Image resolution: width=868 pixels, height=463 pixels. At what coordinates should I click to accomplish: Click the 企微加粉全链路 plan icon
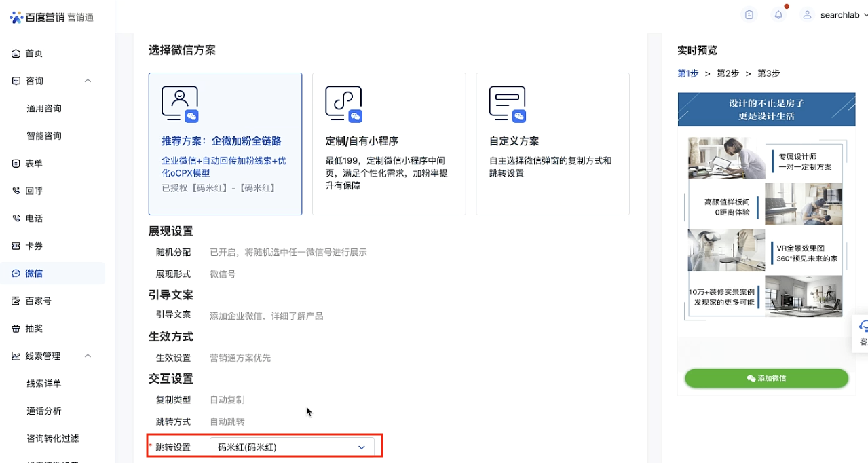pyautogui.click(x=180, y=104)
